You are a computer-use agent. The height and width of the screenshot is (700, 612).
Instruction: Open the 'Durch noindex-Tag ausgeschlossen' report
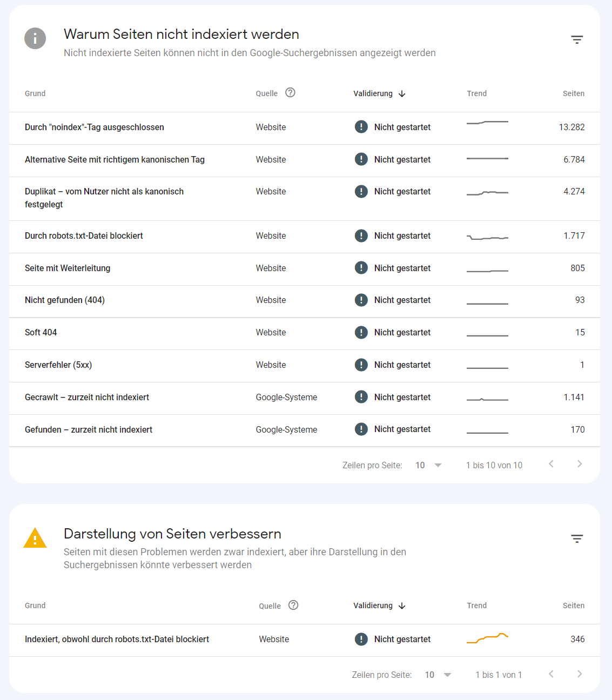pos(94,127)
